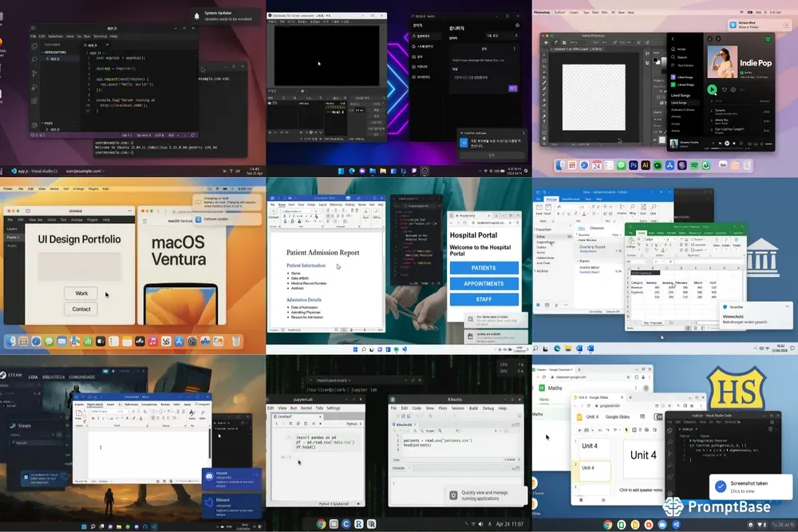Toggle repeat in Spotify player bar
The image size is (798, 532).
click(x=741, y=144)
